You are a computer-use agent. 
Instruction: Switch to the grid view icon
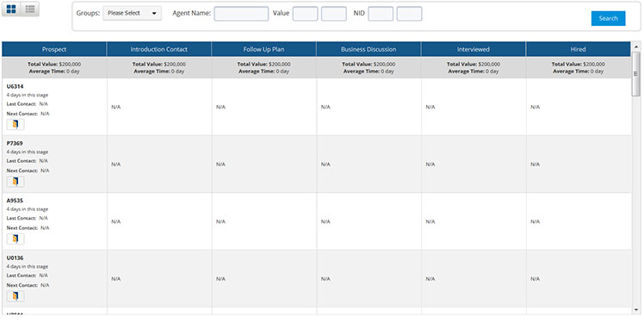tap(11, 9)
